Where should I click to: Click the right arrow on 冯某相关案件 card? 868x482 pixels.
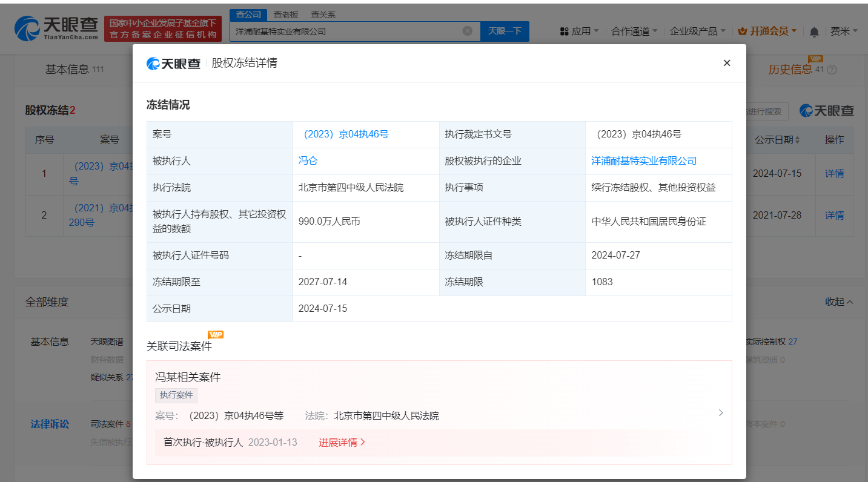[720, 412]
